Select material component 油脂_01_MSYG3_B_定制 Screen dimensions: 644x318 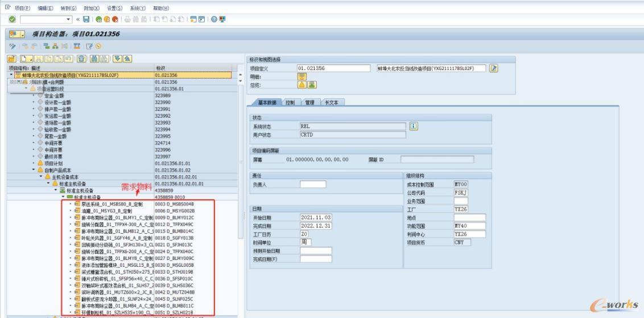pos(106,210)
